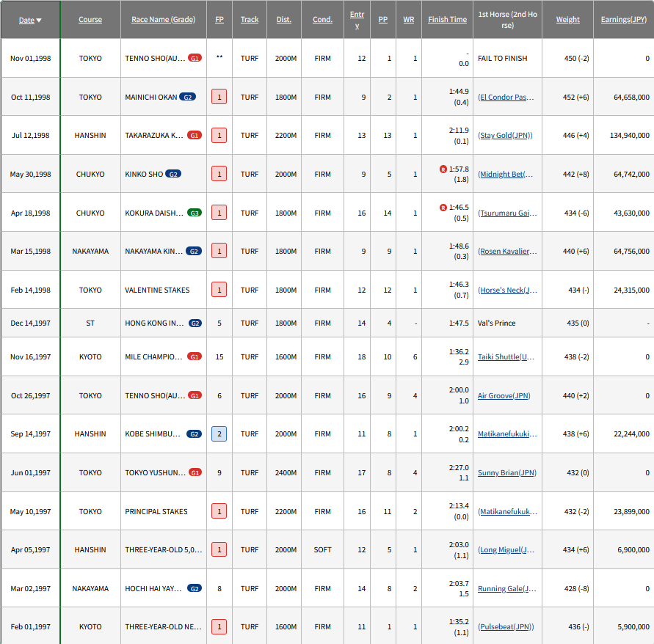
Task: Click G1 badge on Nov 01,1998 Tenno Sho
Action: 195,58
